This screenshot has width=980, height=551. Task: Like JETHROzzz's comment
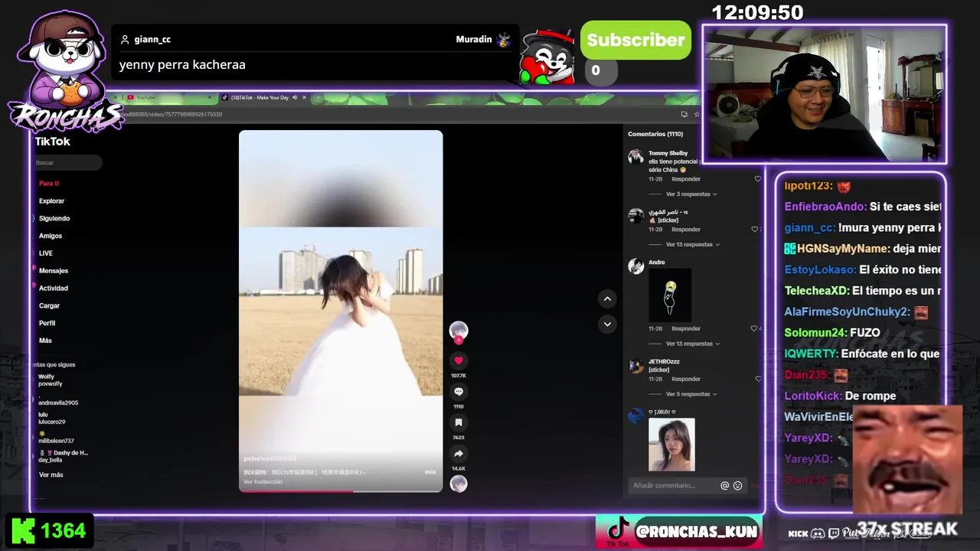[x=758, y=379]
